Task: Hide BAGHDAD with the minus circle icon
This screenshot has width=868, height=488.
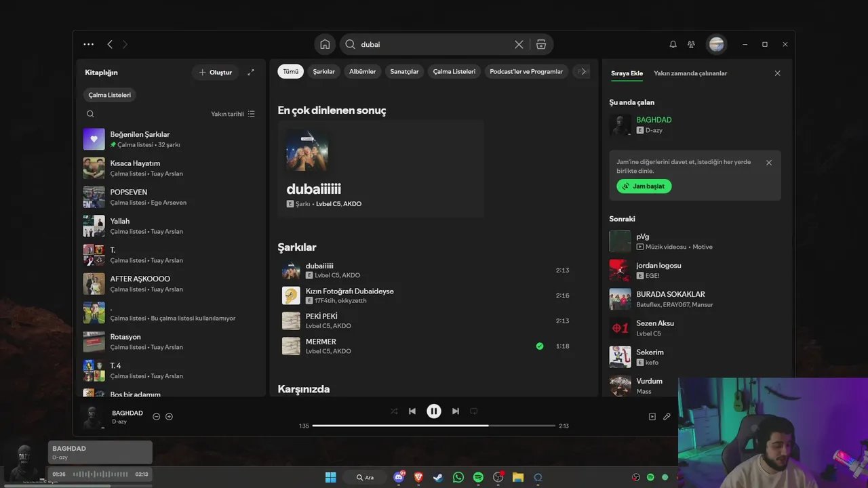Action: [x=156, y=416]
